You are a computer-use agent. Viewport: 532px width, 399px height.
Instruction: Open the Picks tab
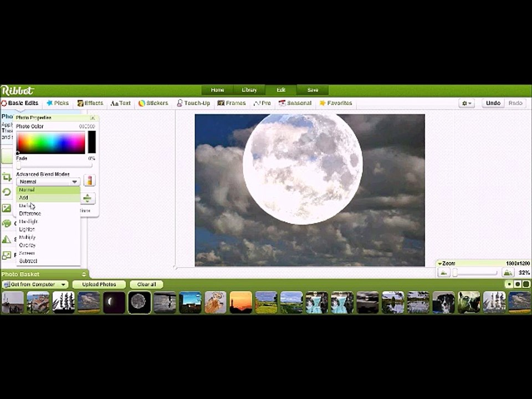click(57, 103)
